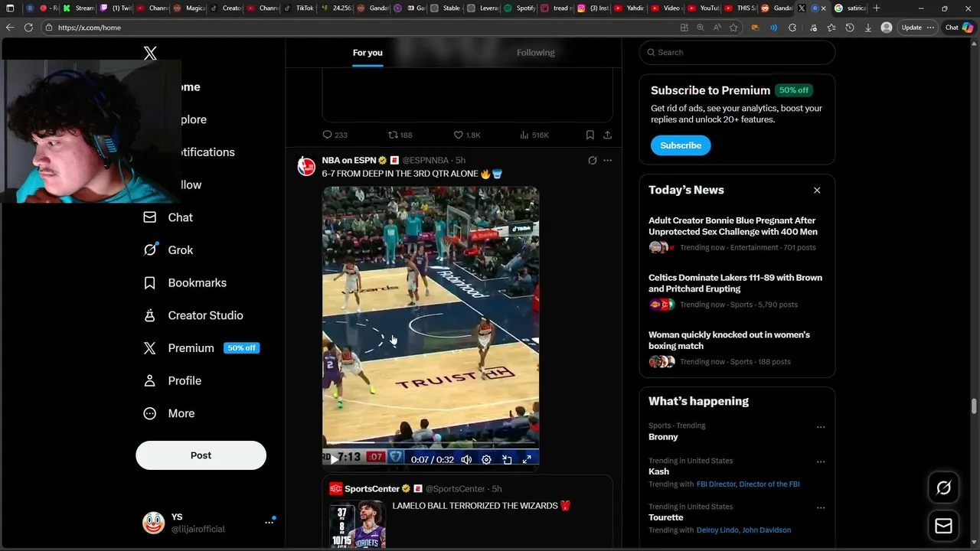Open more options for Tourette trend
The height and width of the screenshot is (551, 980).
tap(821, 508)
